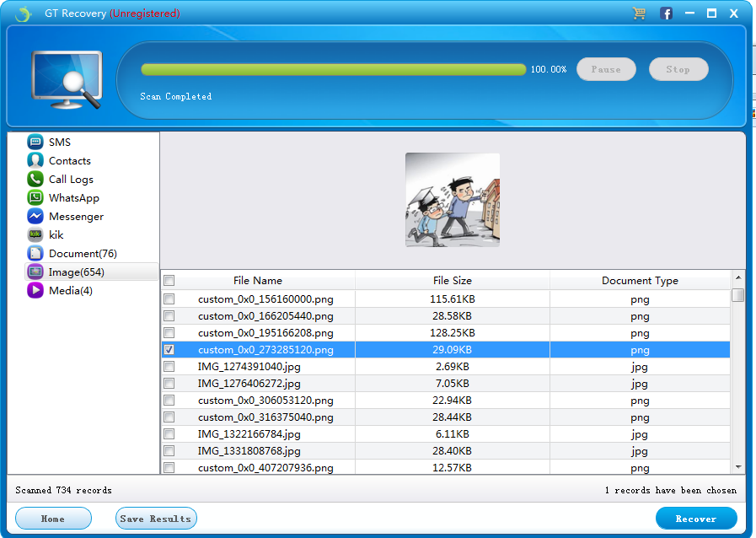Image resolution: width=756 pixels, height=538 pixels.
Task: Sort by File Size column header
Action: (453, 280)
